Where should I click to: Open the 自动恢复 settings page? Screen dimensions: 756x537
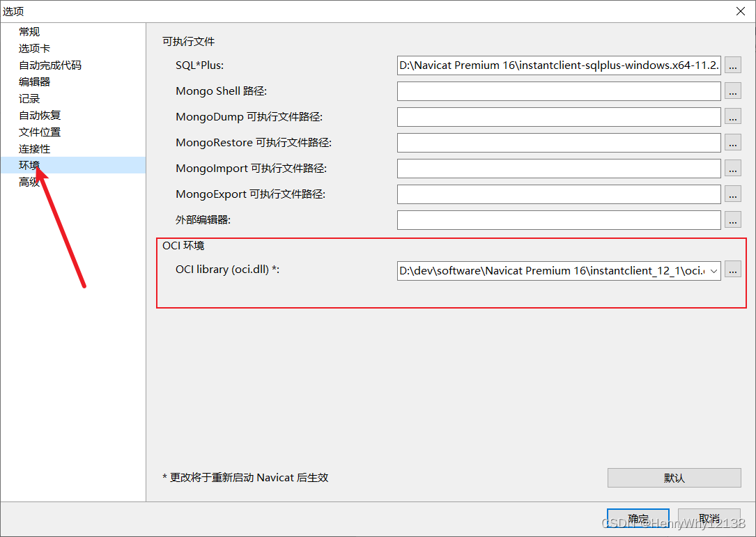click(38, 115)
